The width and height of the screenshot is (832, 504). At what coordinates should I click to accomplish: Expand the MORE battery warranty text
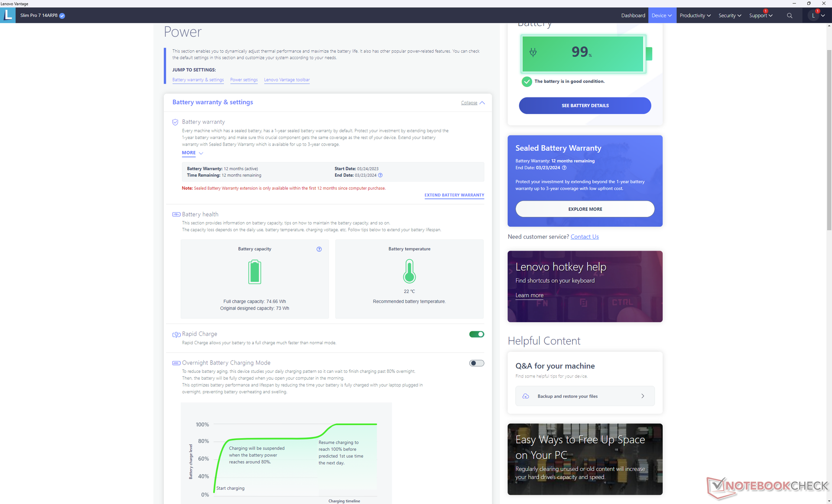[x=192, y=153]
